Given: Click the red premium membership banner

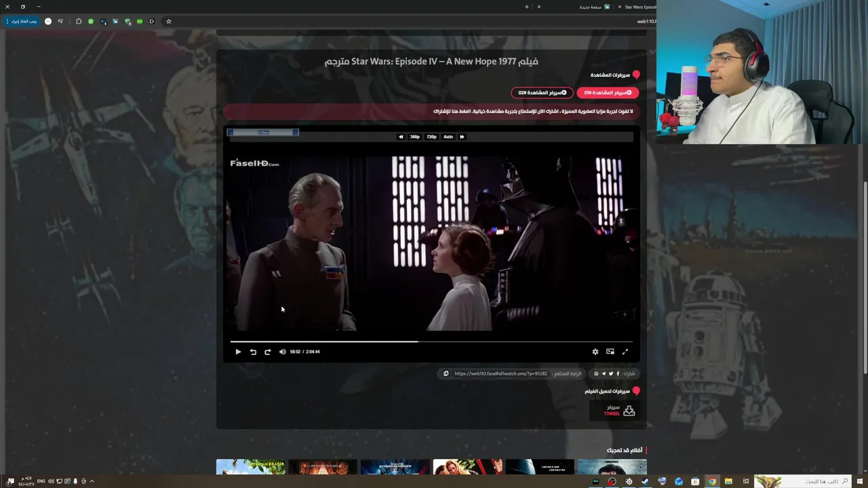Looking at the screenshot, I should tap(431, 111).
